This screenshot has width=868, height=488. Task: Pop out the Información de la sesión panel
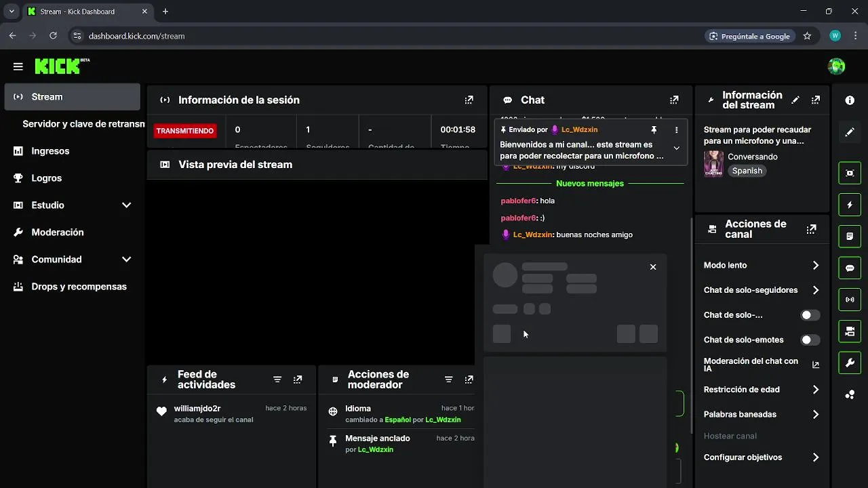pyautogui.click(x=469, y=100)
